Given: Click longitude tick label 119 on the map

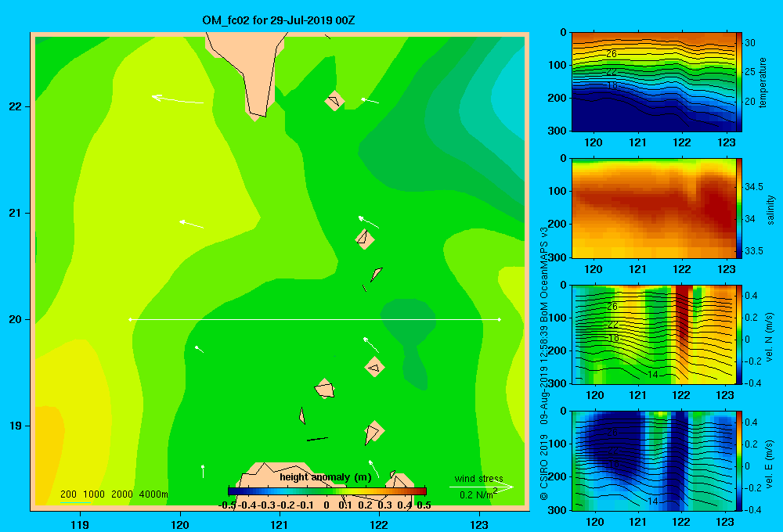Looking at the screenshot, I should 80,524.
